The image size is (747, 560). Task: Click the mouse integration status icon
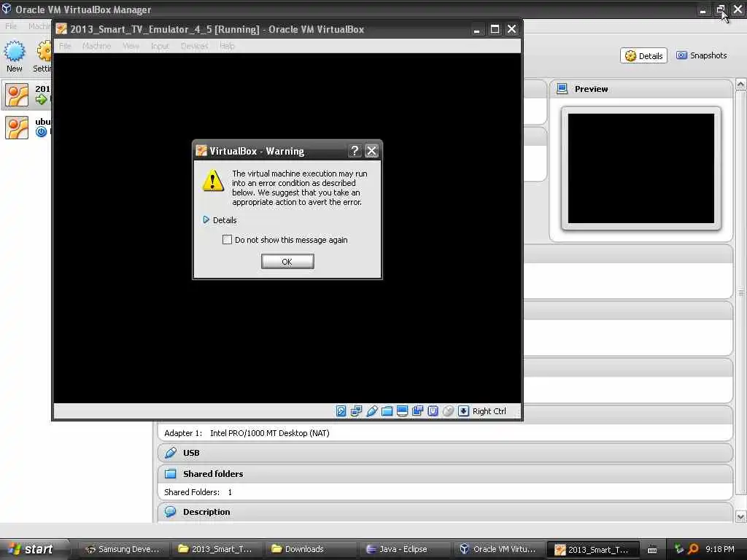click(449, 411)
